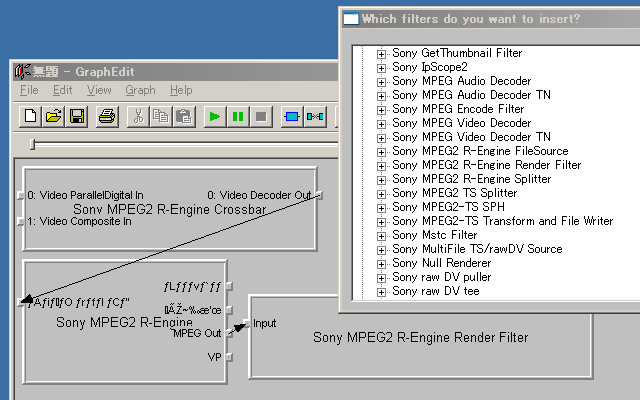Open the Graph menu
640x400 pixels.
(140, 90)
